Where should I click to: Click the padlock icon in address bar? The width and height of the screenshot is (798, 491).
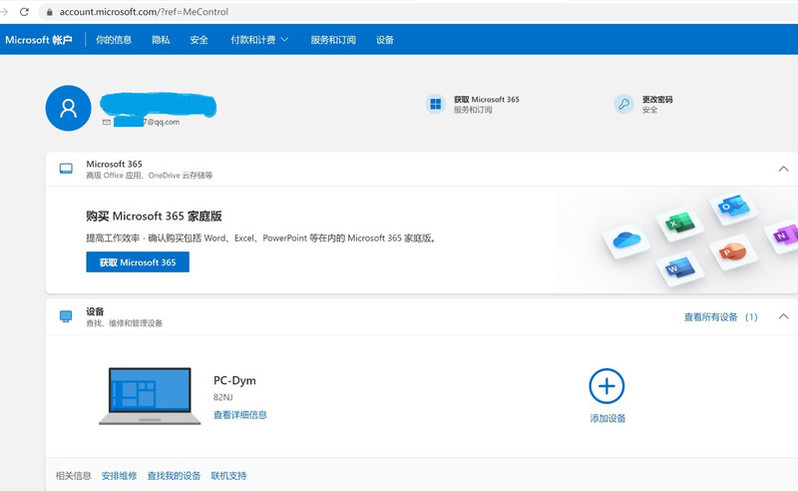click(49, 12)
